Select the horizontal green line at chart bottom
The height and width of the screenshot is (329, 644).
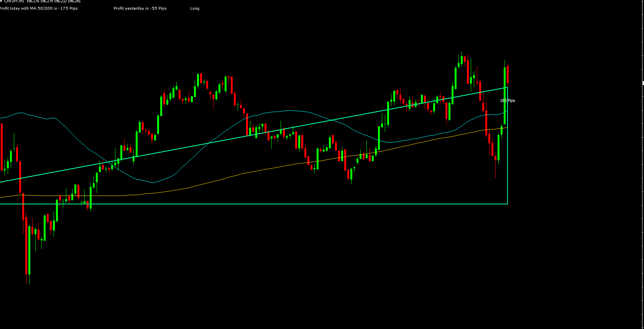268,204
